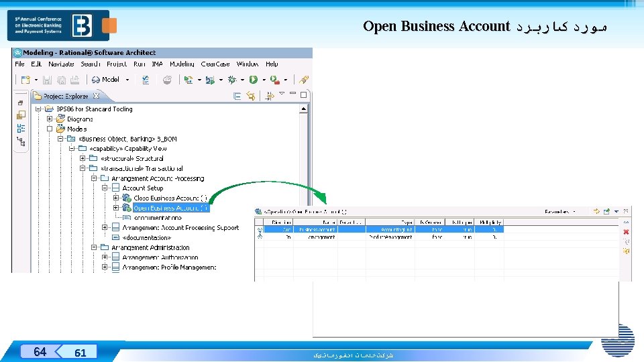Click the Name column header in parameters table
The height and width of the screenshot is (362, 644).
pyautogui.click(x=315, y=223)
